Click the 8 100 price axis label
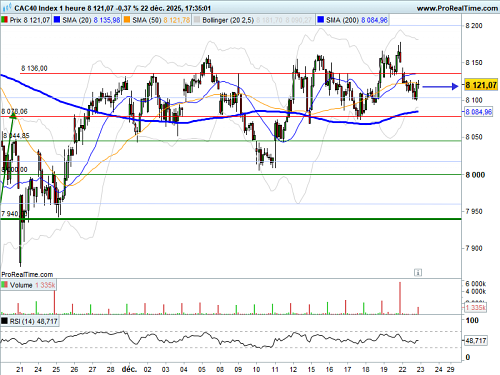 474,100
